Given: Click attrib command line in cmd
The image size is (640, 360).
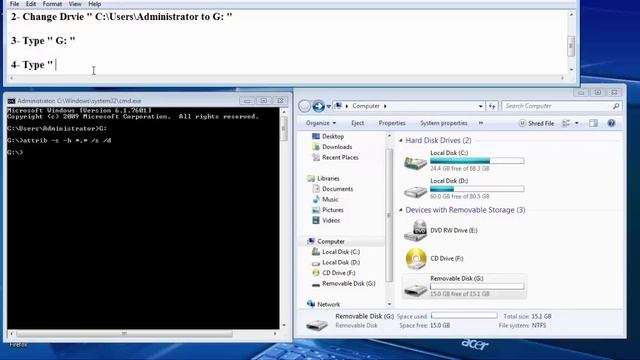Looking at the screenshot, I should tap(59, 141).
